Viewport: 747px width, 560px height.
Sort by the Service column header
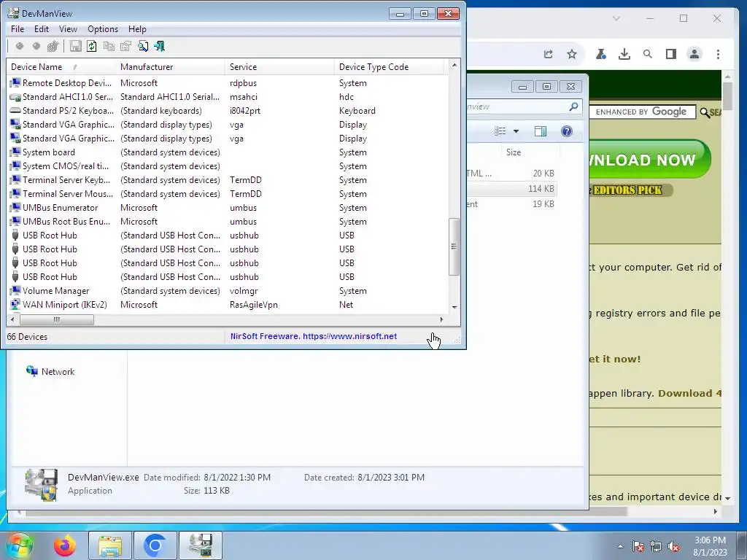click(279, 67)
